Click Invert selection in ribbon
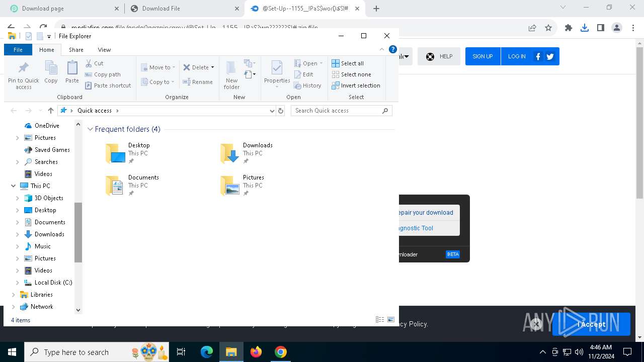Screen dimensions: 644x362 pyautogui.click(x=356, y=85)
